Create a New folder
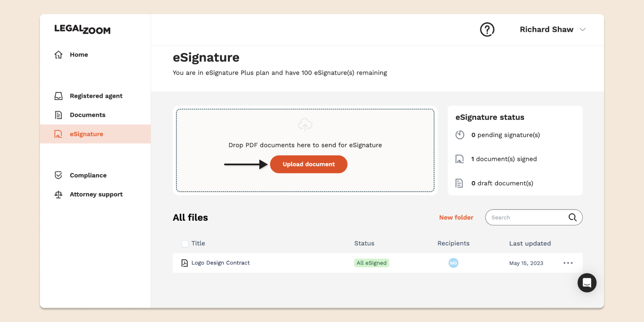 point(456,217)
